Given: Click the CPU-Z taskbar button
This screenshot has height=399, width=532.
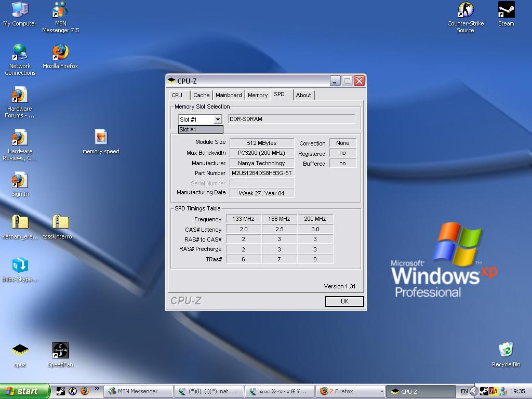Looking at the screenshot, I should pos(421,391).
